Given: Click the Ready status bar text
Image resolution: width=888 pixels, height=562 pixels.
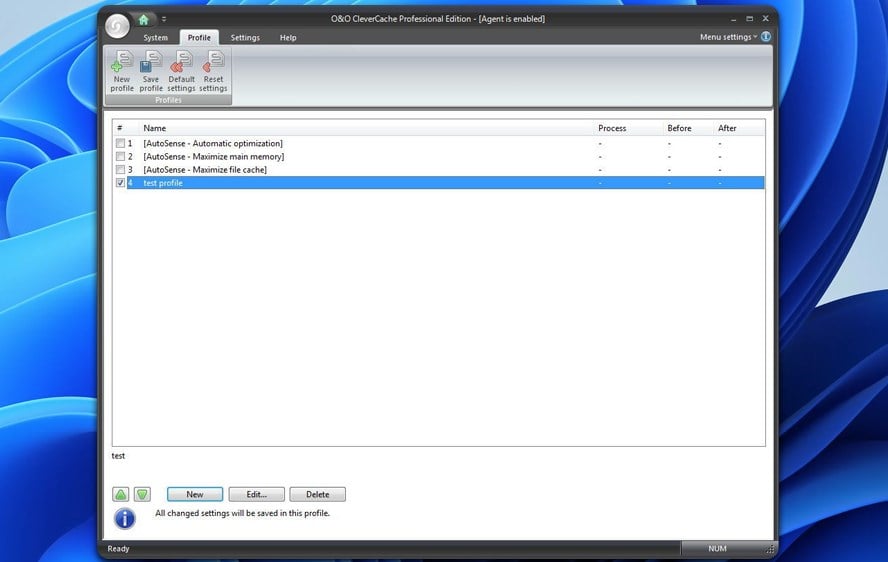Looking at the screenshot, I should (118, 548).
